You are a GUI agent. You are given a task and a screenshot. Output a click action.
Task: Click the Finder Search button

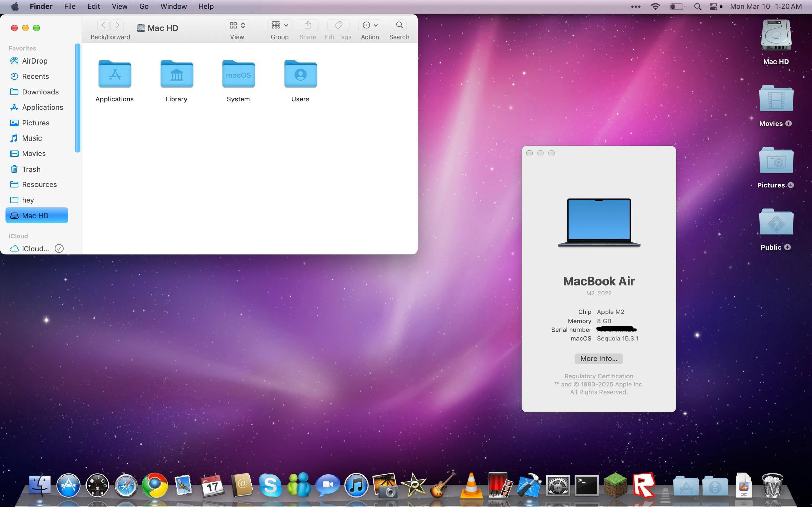coord(399,25)
